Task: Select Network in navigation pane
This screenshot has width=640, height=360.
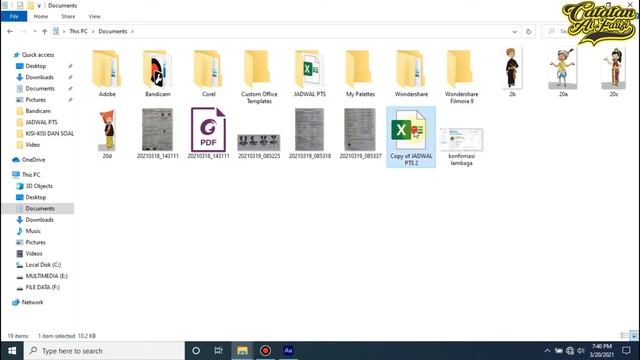Action: [32, 302]
